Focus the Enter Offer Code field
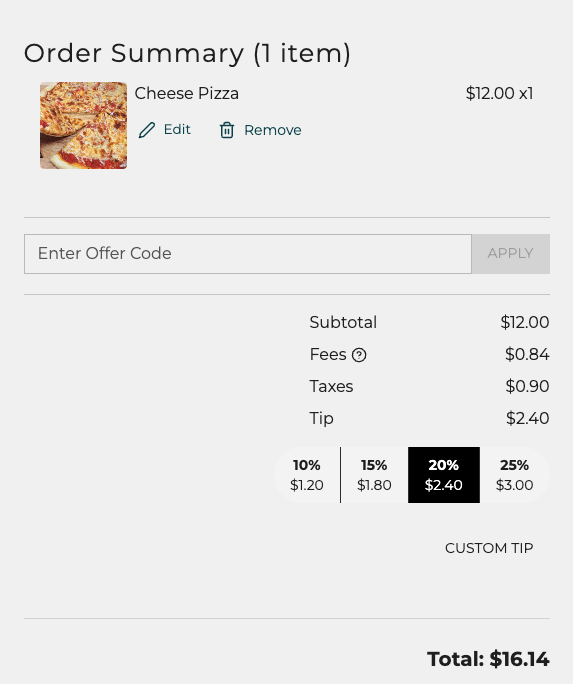 point(248,254)
